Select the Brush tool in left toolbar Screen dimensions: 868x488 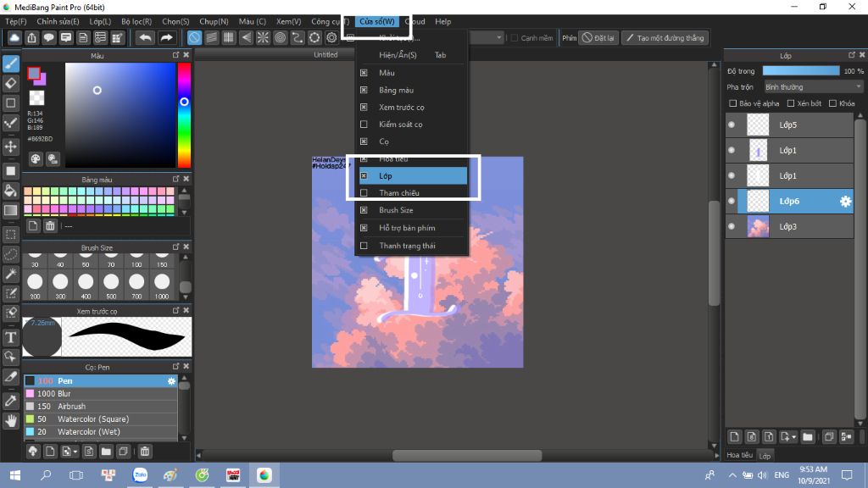pos(10,64)
